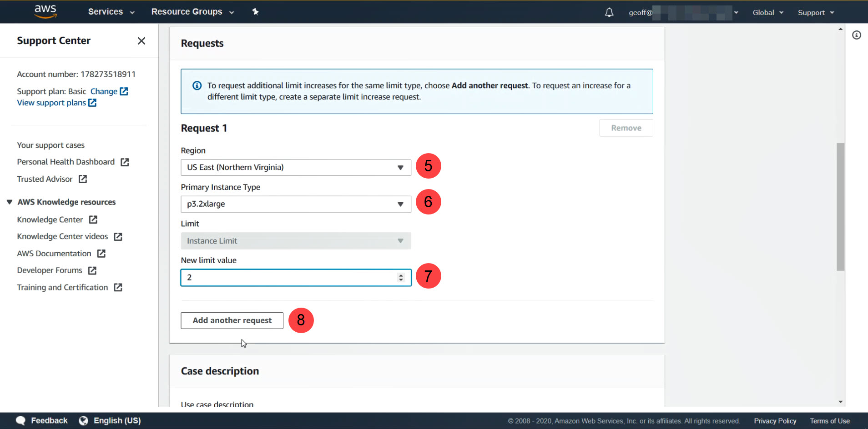
Task: Click the AWS logo home icon
Action: (x=45, y=12)
